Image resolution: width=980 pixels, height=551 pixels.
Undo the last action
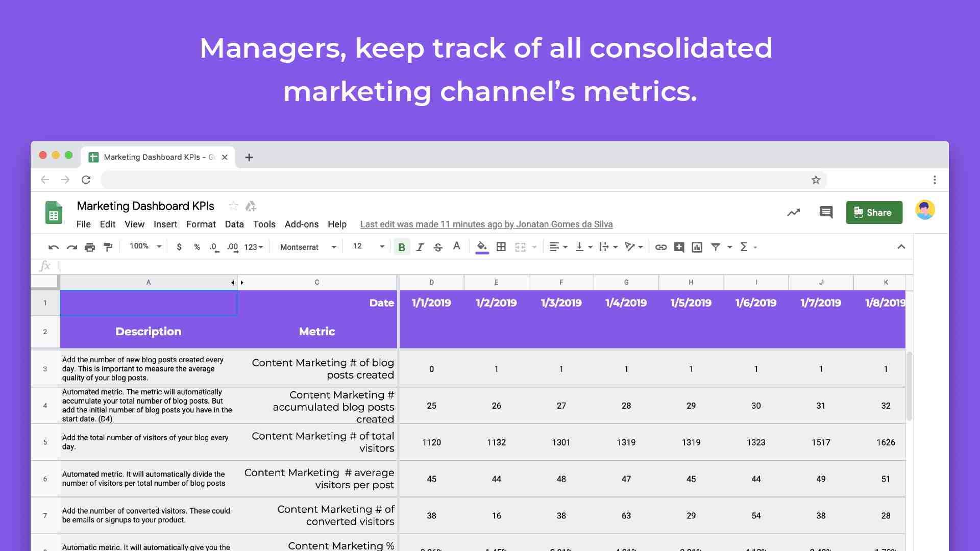[53, 246]
